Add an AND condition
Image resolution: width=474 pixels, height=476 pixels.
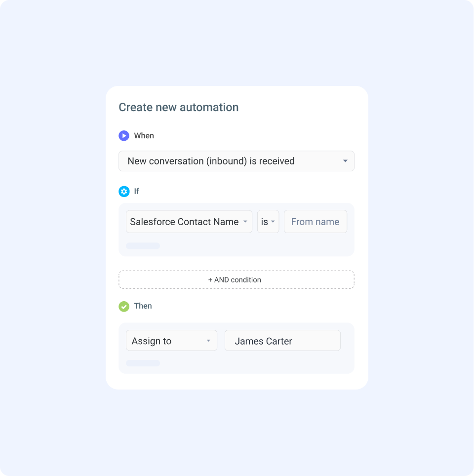236,279
